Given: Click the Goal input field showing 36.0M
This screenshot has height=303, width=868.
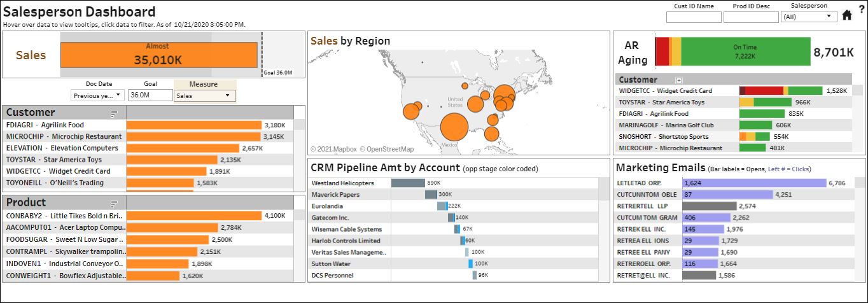Looking at the screenshot, I should (150, 95).
